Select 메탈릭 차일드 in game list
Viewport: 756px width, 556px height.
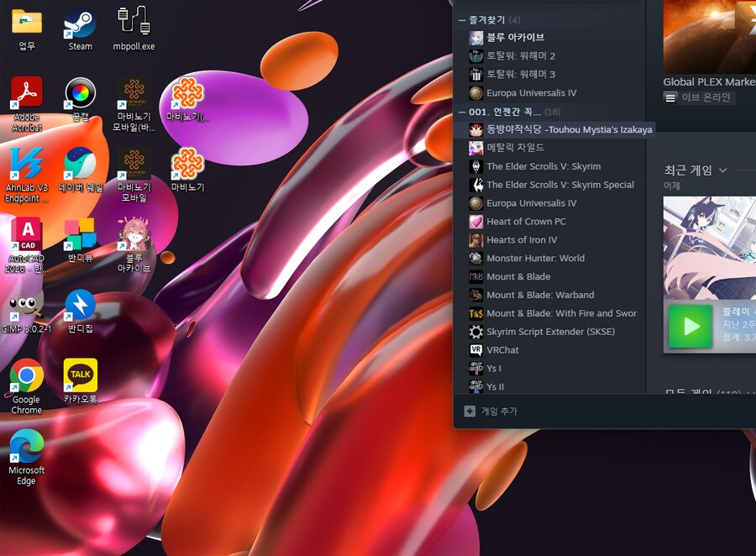(x=549, y=148)
